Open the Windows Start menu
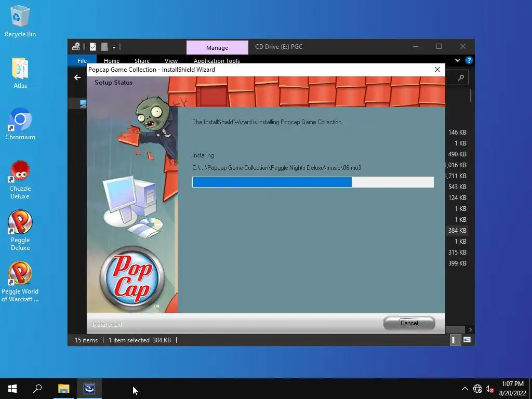The width and height of the screenshot is (532, 399). pos(12,389)
